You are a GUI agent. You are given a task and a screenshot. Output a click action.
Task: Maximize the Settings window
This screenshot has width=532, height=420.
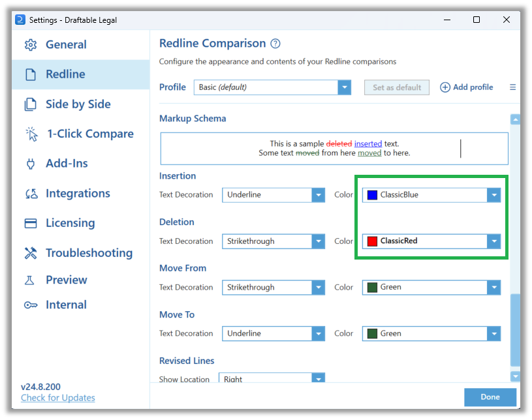click(477, 20)
